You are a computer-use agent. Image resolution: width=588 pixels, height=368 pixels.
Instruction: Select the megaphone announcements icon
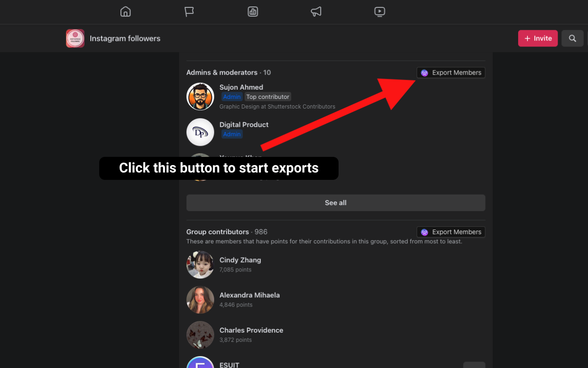(x=316, y=11)
